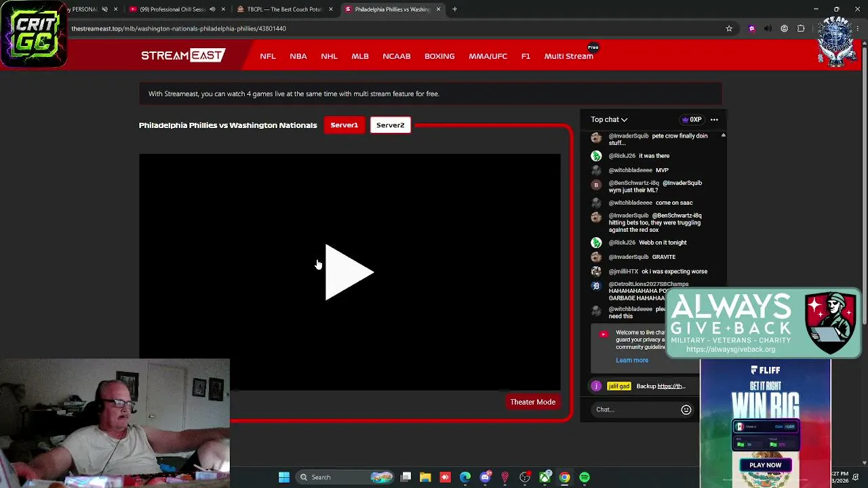Switch to Server2 stream source
868x488 pixels.
tap(390, 125)
